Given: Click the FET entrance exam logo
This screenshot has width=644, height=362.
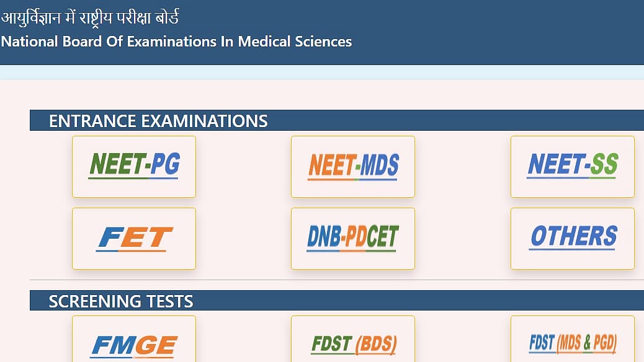Looking at the screenshot, I should click(134, 238).
